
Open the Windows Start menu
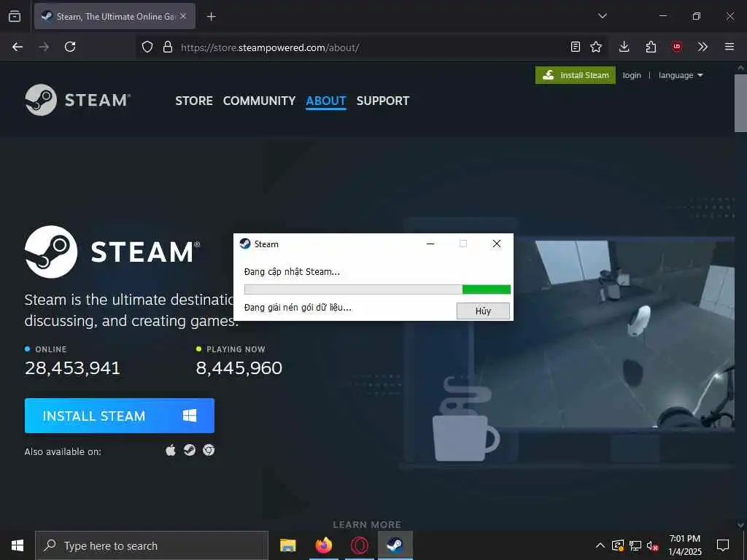coord(18,545)
